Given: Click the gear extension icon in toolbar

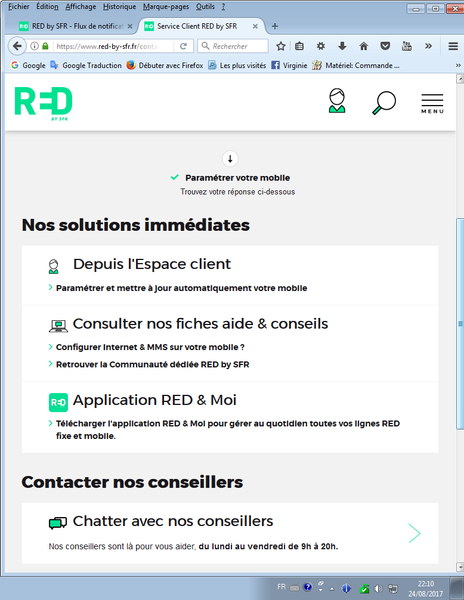Looking at the screenshot, I should tap(321, 46).
